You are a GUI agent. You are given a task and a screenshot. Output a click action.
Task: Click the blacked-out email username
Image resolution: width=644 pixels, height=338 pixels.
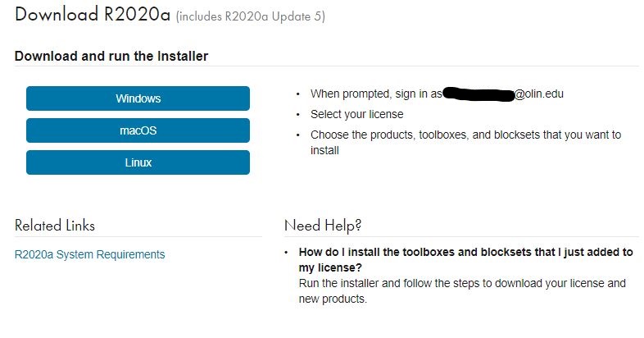pos(478,94)
